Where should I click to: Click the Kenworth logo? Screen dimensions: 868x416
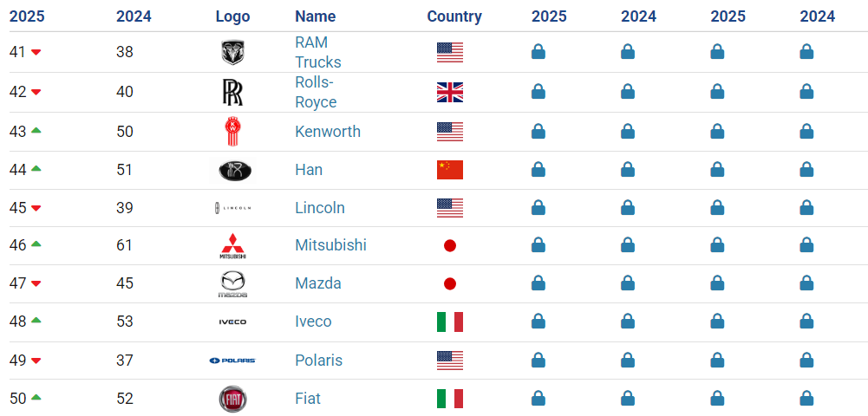tap(232, 132)
